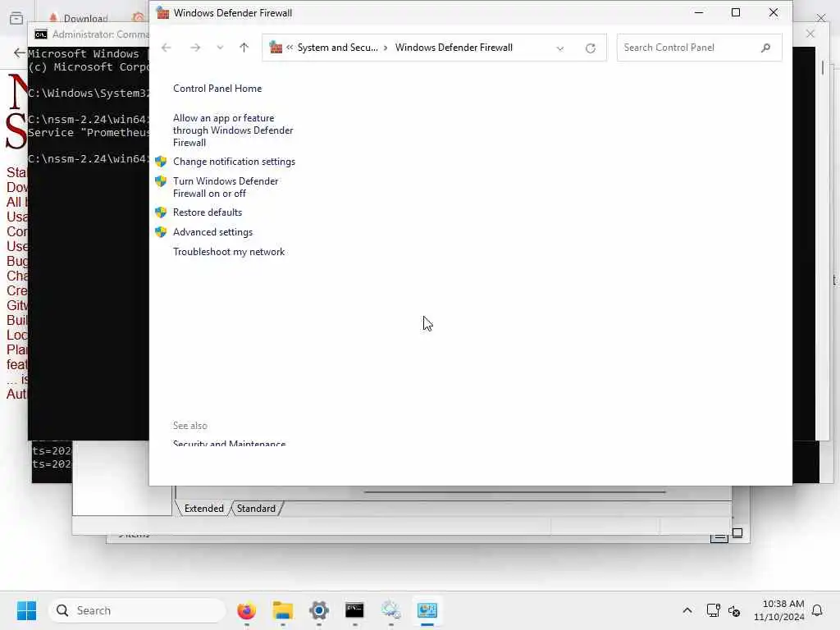The image size is (840, 630).
Task: Click network status tray icon
Action: pyautogui.click(x=713, y=610)
